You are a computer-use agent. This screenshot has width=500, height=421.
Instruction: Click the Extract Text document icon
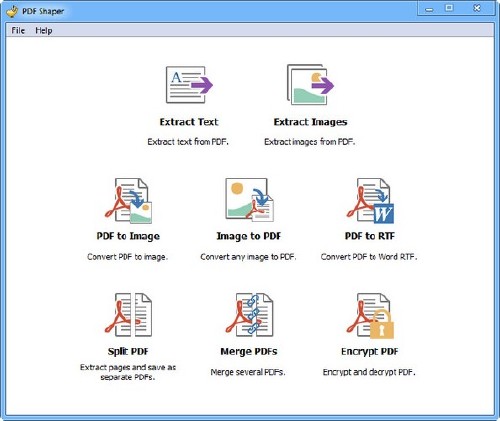click(189, 85)
